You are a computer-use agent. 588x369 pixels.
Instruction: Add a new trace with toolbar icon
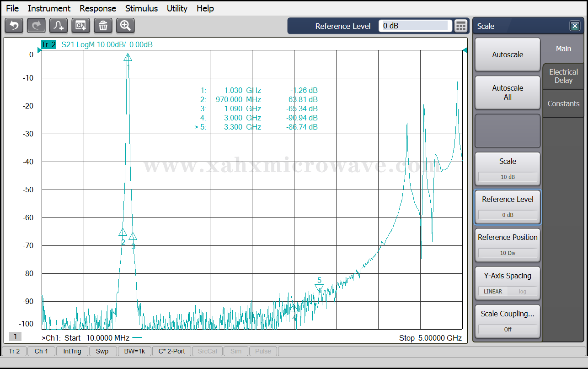[59, 26]
